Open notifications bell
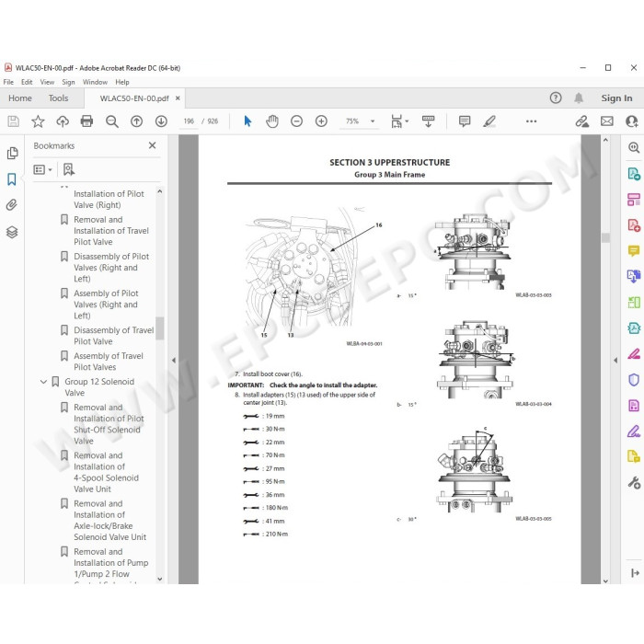This screenshot has width=644, height=644. (x=579, y=98)
